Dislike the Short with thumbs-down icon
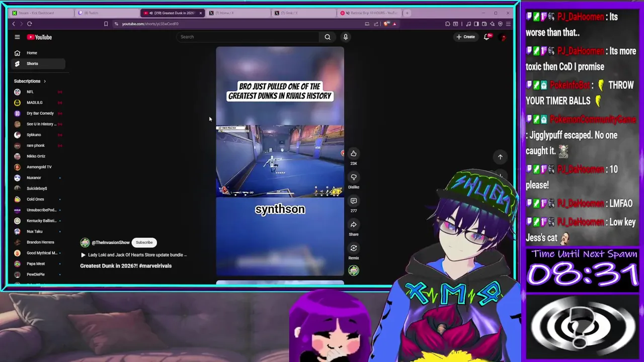Viewport: 644px width, 362px height. [x=354, y=177]
